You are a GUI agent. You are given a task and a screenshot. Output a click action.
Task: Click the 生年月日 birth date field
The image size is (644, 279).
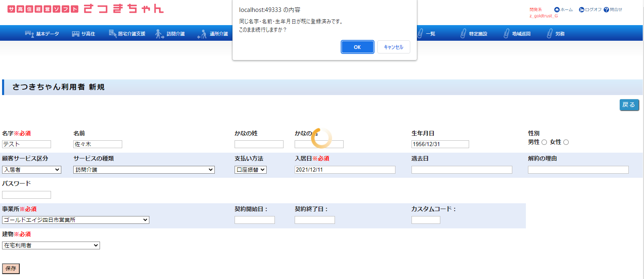tap(440, 144)
